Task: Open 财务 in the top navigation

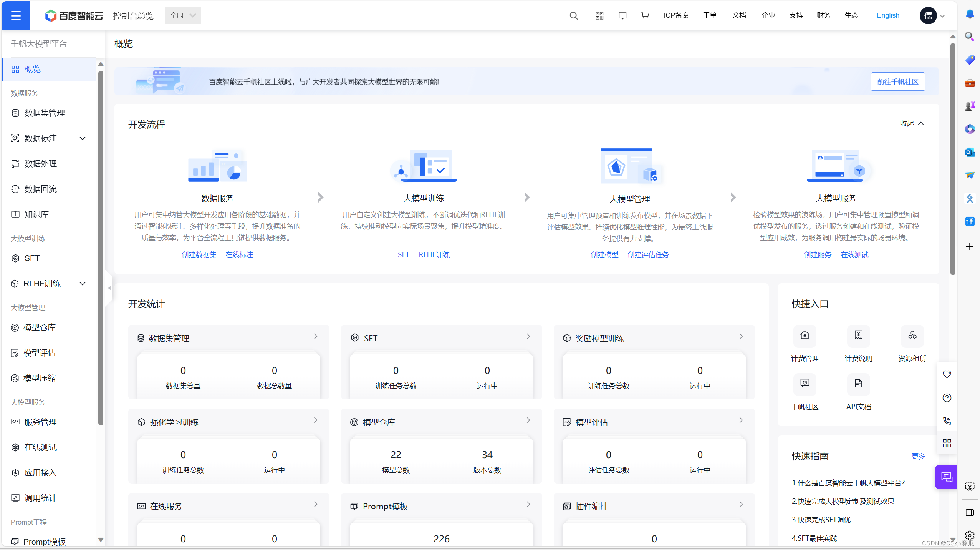Action: (823, 15)
